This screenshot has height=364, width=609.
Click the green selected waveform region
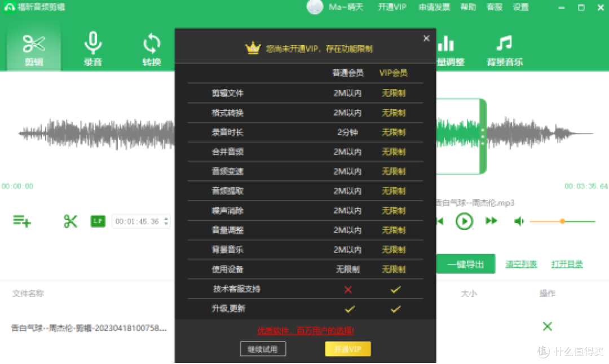[x=458, y=134]
